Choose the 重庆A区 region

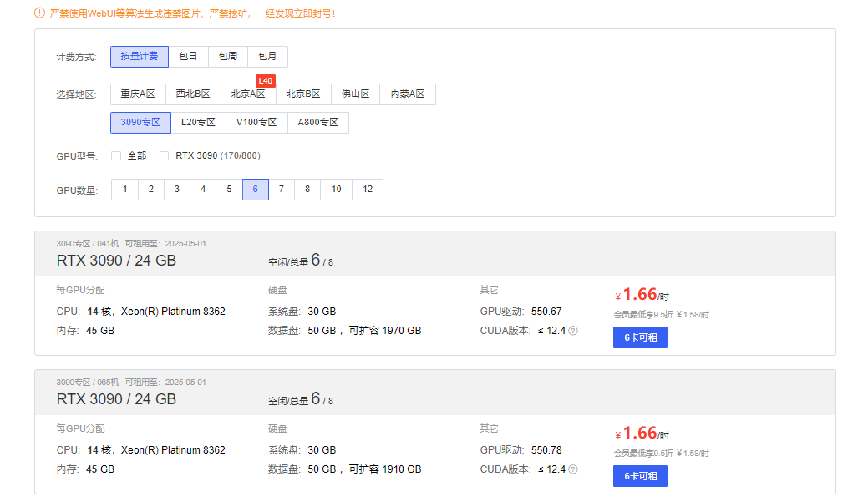pos(139,94)
